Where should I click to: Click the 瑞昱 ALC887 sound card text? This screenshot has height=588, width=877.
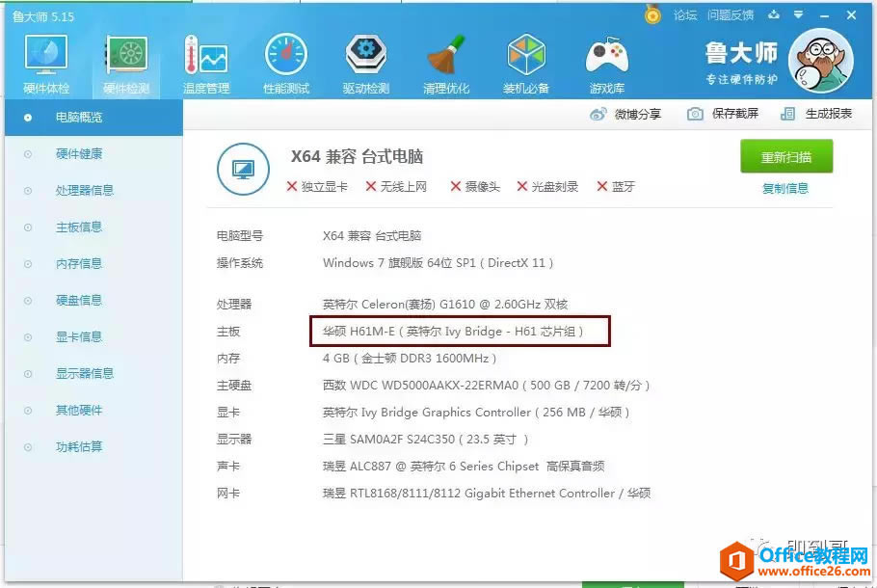pyautogui.click(x=464, y=466)
